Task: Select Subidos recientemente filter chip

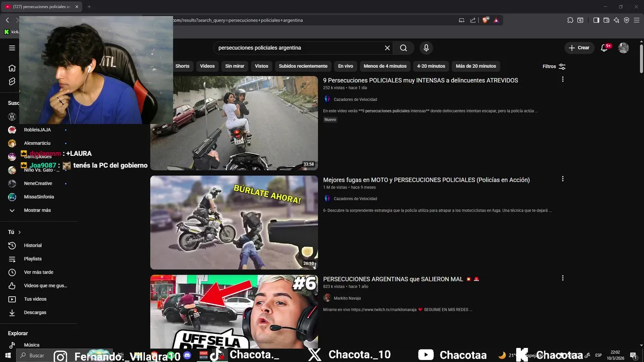Action: coord(303,66)
